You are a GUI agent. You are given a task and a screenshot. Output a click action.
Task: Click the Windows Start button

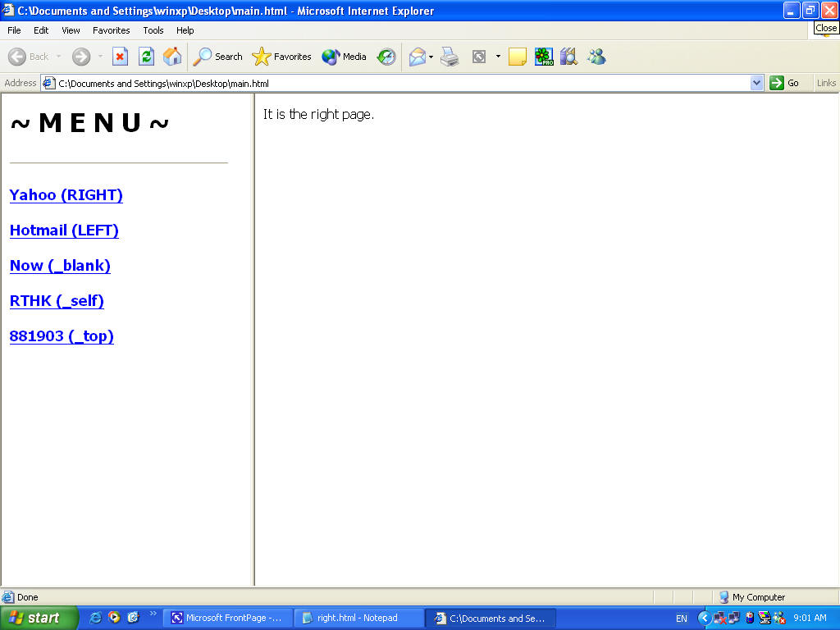(x=39, y=619)
